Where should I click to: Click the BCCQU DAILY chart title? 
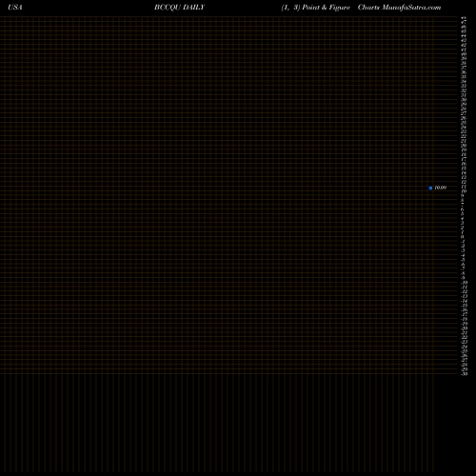[179, 8]
